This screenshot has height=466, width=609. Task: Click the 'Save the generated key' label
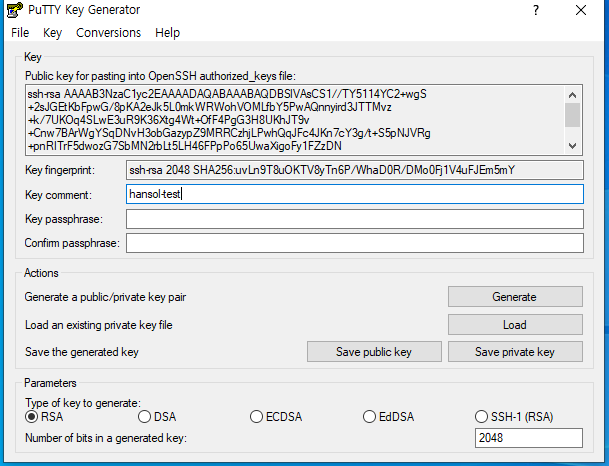82,352
